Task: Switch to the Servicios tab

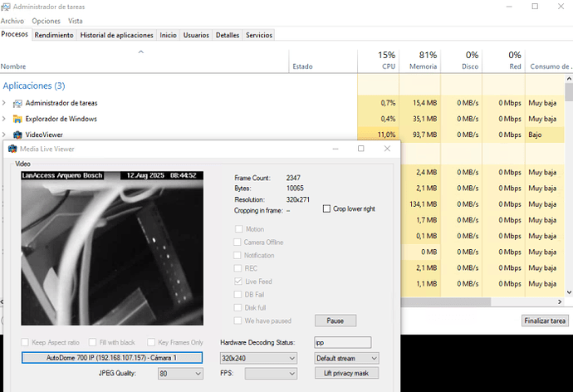Action: 259,35
